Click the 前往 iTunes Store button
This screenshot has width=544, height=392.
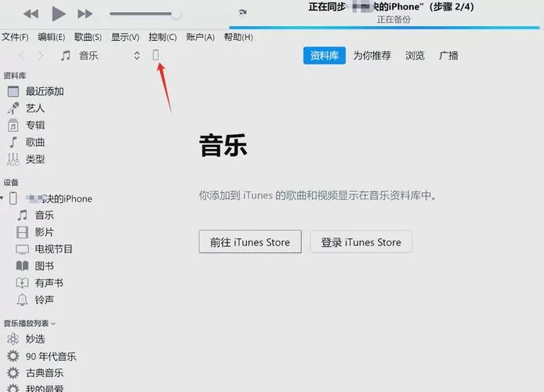pyautogui.click(x=250, y=241)
